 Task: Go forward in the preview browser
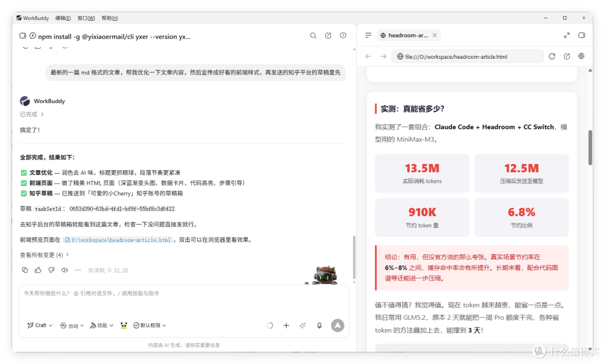point(383,57)
